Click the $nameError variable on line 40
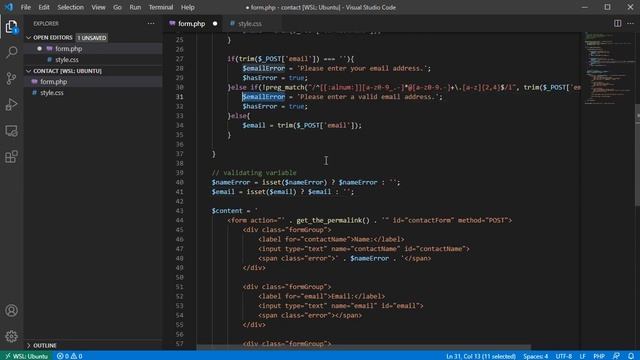 click(x=230, y=182)
